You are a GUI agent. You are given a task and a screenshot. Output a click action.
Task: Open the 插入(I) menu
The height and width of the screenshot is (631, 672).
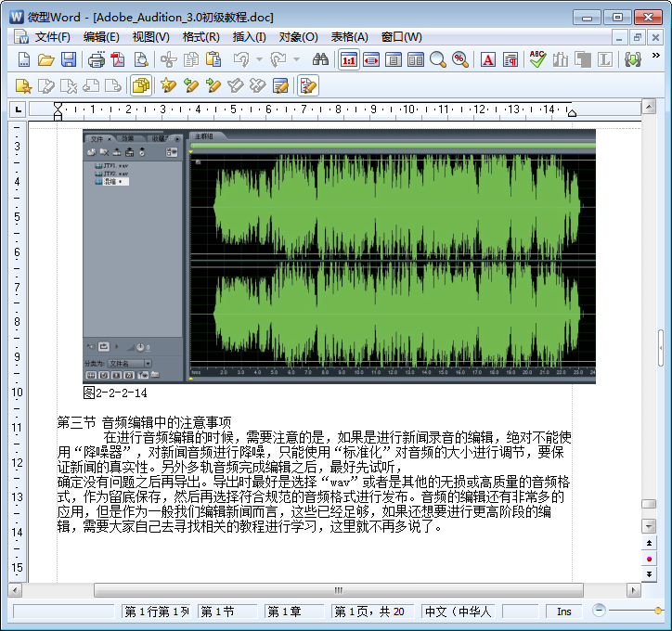[250, 37]
